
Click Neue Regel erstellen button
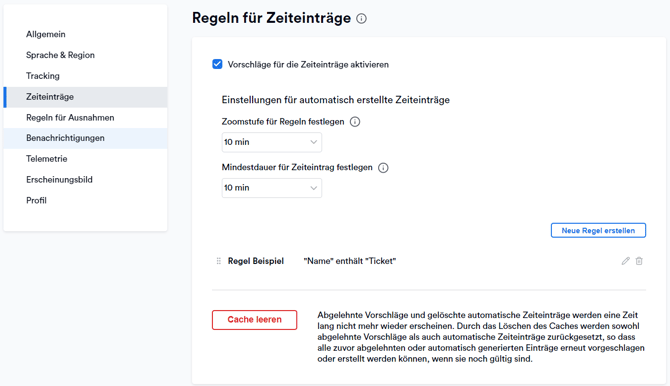tap(598, 230)
